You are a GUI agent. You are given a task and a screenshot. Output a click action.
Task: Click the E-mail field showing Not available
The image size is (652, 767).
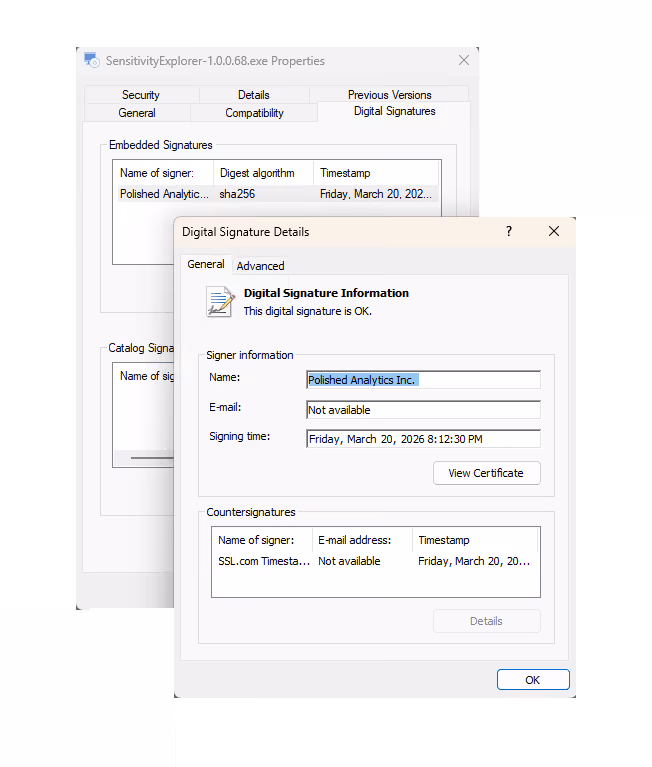click(423, 409)
